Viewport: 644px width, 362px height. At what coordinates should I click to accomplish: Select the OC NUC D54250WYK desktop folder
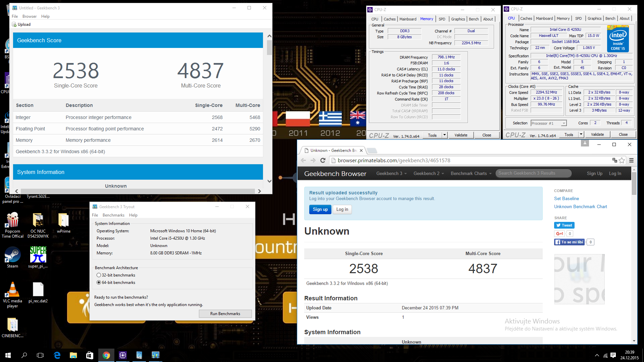pos(38,225)
